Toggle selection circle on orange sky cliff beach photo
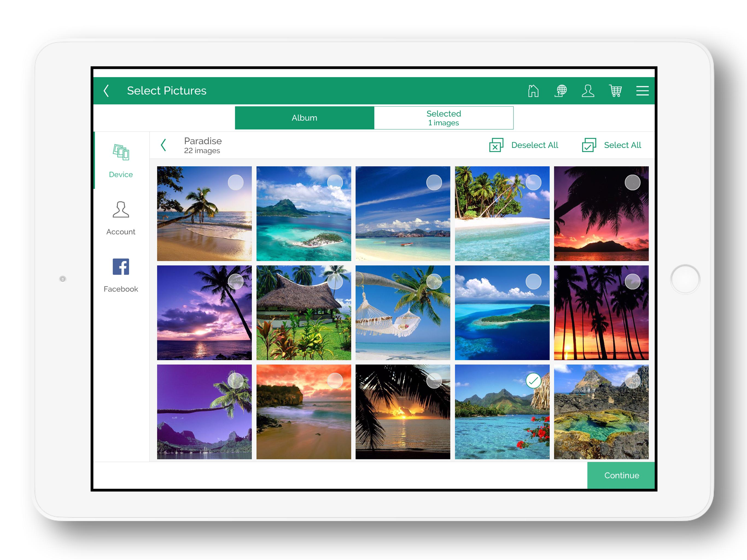This screenshot has height=560, width=747. tap(335, 381)
